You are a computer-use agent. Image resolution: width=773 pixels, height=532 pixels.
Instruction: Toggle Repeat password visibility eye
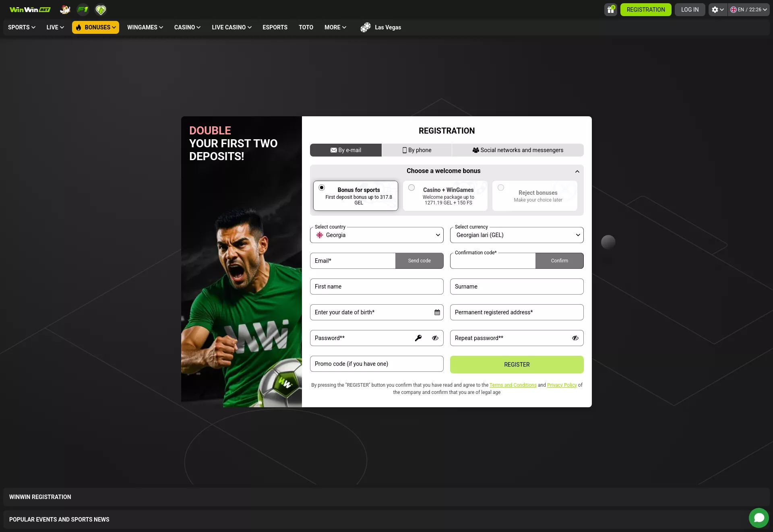coord(575,338)
